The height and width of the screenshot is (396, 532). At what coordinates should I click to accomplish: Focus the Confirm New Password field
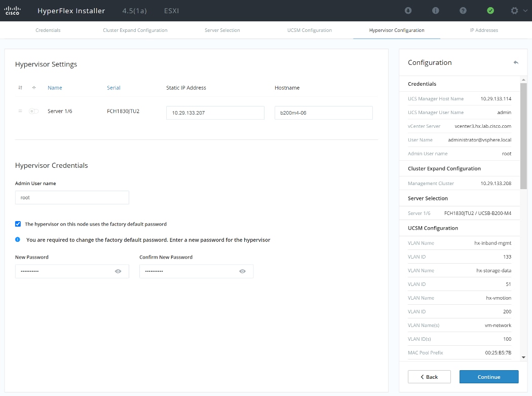coord(196,271)
